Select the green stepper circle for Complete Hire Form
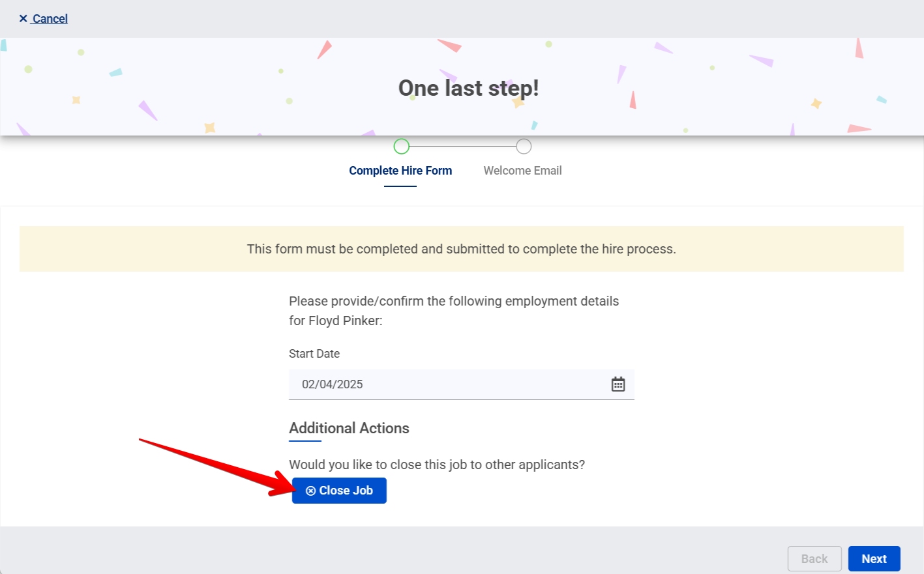Image resolution: width=924 pixels, height=574 pixels. [401, 146]
